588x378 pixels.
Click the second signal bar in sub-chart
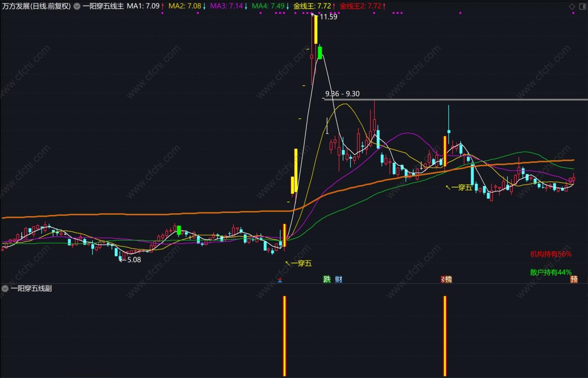tap(445, 336)
